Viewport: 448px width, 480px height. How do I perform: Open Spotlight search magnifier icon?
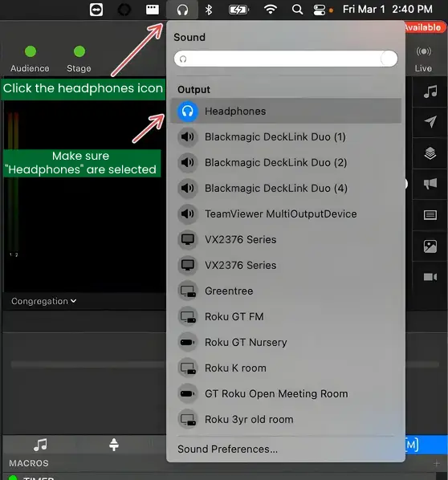(297, 10)
